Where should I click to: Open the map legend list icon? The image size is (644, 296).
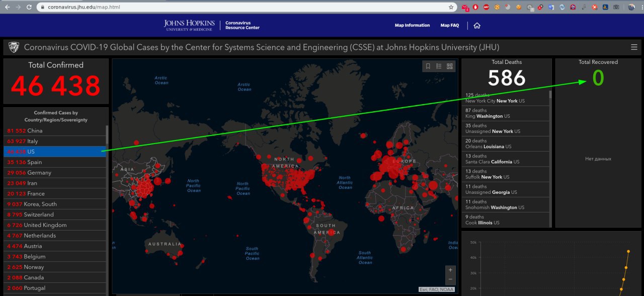(x=439, y=66)
